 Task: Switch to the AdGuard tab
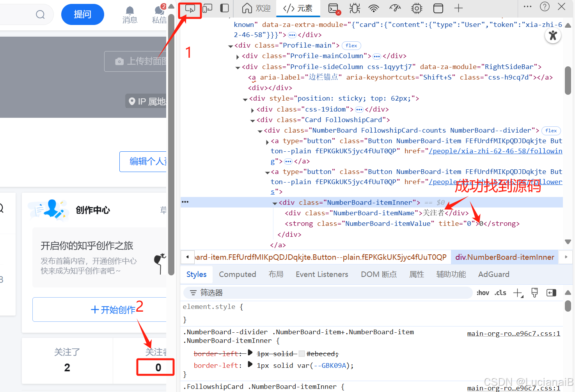(494, 274)
